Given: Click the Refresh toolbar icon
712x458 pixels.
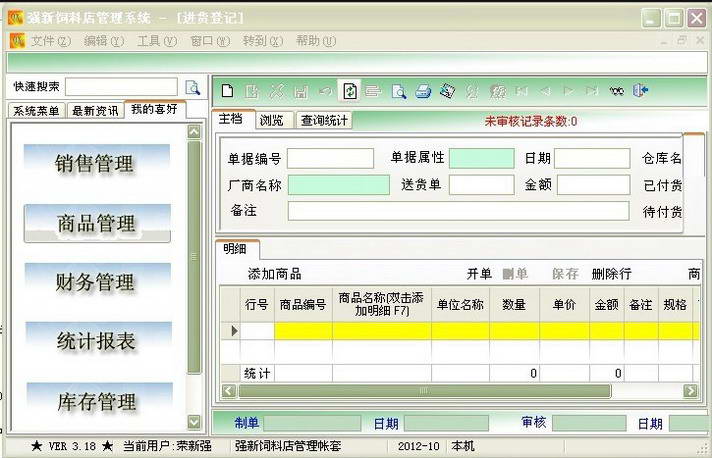Looking at the screenshot, I should (350, 91).
